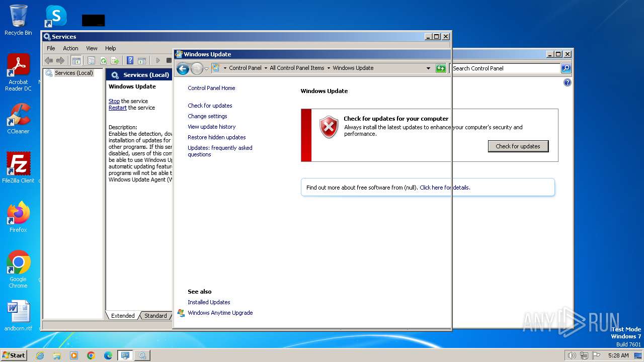Click the Action Center flag tray icon
644x362 pixels.
pos(596,355)
